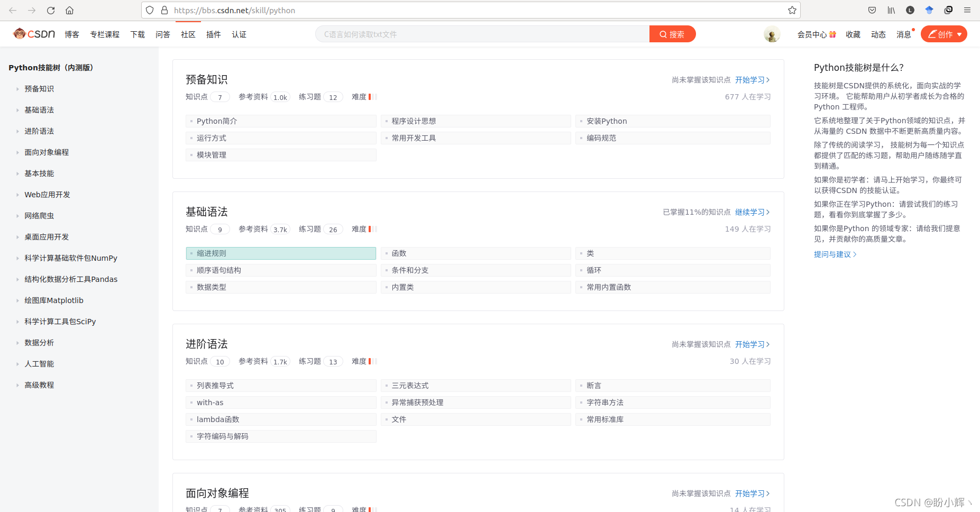This screenshot has width=980, height=512.
Task: Open the 字符编码与解码 knowledge point
Action: click(x=281, y=436)
